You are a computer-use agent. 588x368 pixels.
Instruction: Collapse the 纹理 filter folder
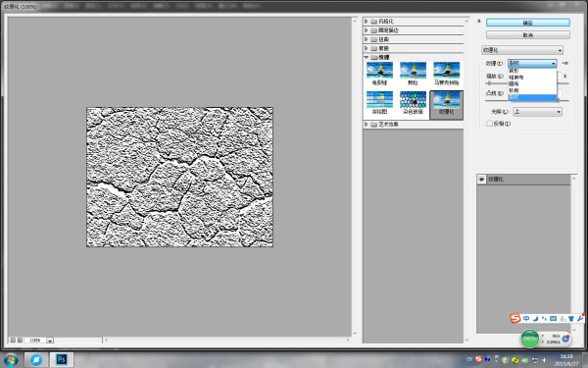tap(366, 58)
